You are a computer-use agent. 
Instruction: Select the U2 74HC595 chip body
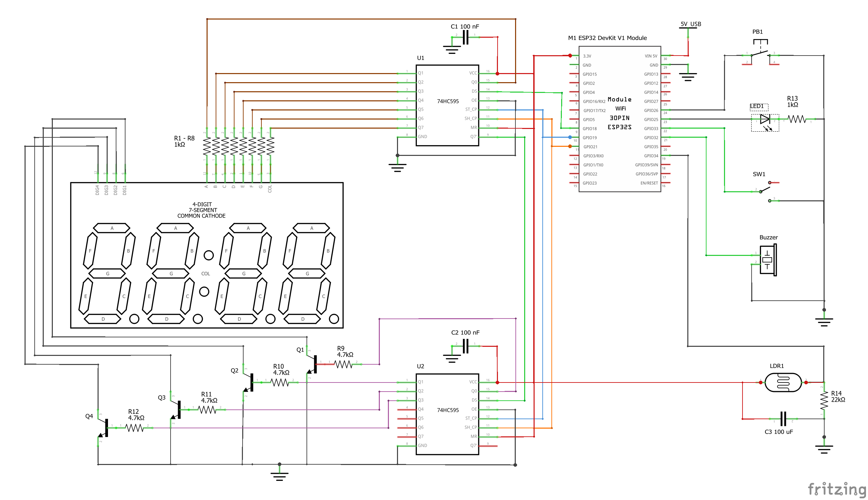pos(447,414)
